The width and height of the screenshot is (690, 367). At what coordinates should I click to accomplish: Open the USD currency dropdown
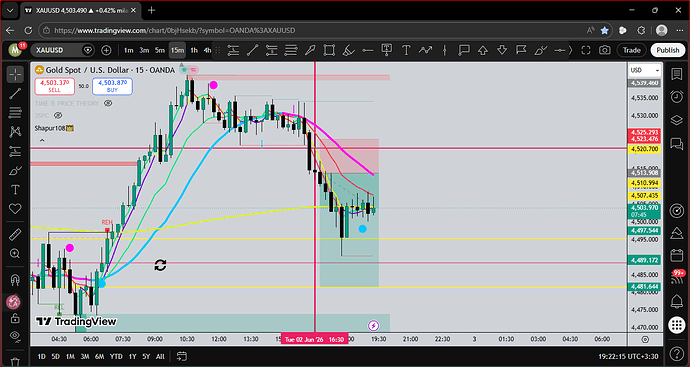point(645,70)
